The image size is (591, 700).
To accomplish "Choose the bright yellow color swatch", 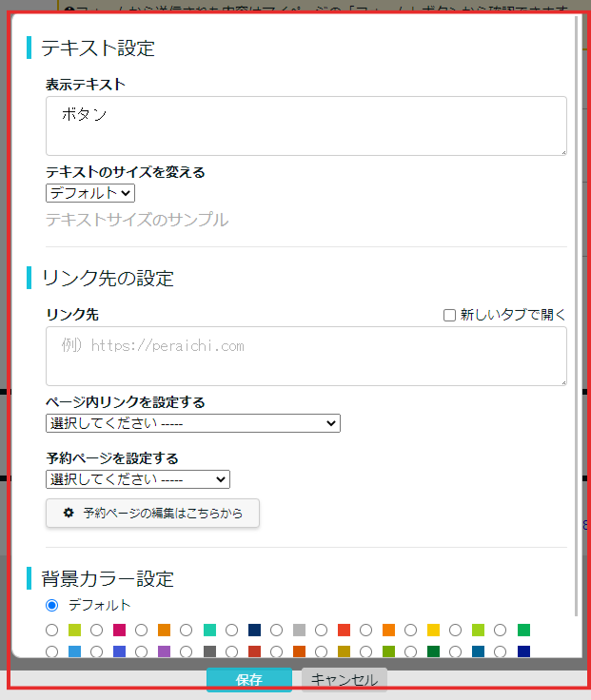I will pyautogui.click(x=433, y=630).
